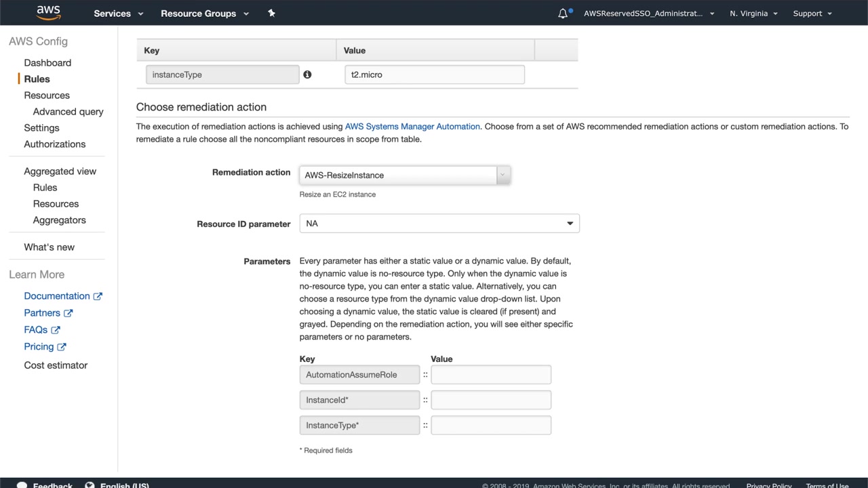Viewport: 868px width, 488px height.
Task: Click the instanceType info icon
Action: [x=307, y=75]
